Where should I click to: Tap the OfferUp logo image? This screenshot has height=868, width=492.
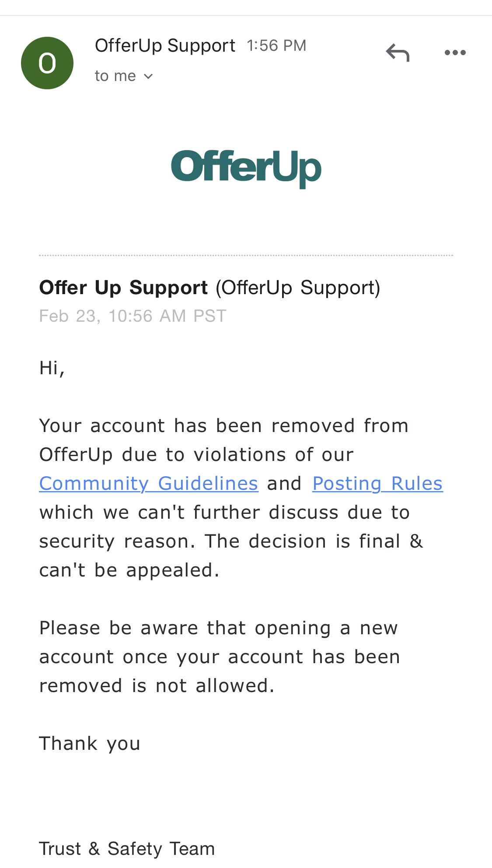pos(246,169)
